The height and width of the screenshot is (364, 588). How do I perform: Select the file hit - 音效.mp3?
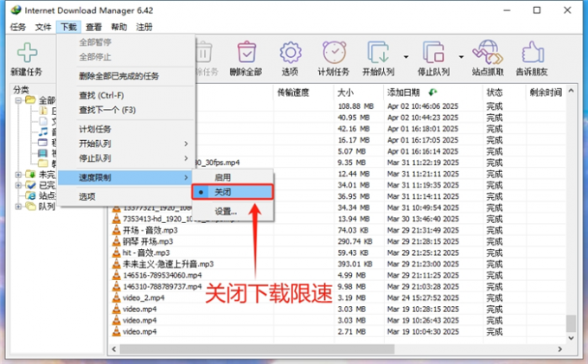146,252
